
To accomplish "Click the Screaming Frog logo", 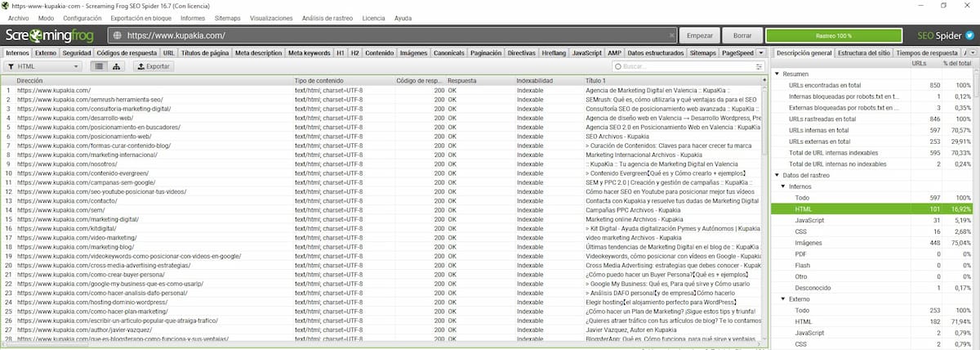I will coord(51,36).
